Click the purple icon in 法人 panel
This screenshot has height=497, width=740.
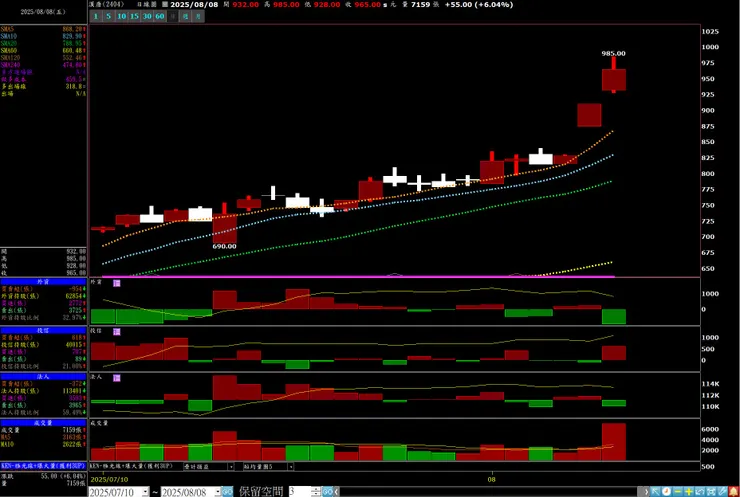pyautogui.click(x=117, y=378)
